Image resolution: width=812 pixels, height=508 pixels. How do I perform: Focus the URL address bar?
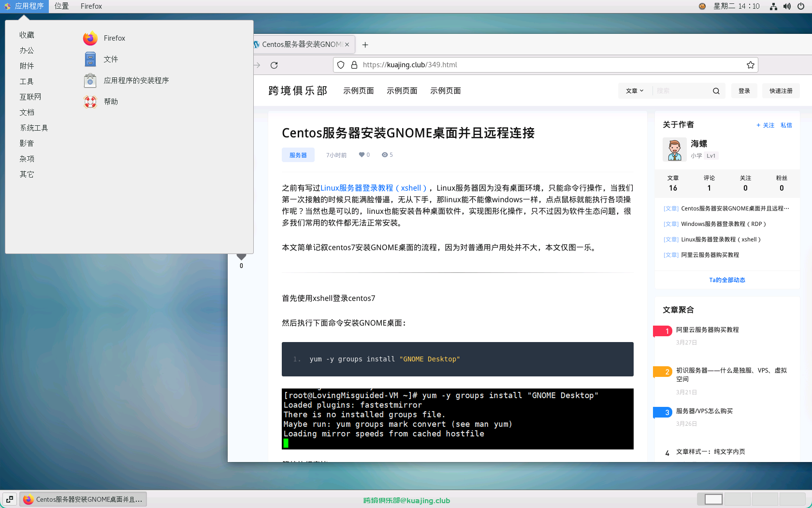coord(545,65)
